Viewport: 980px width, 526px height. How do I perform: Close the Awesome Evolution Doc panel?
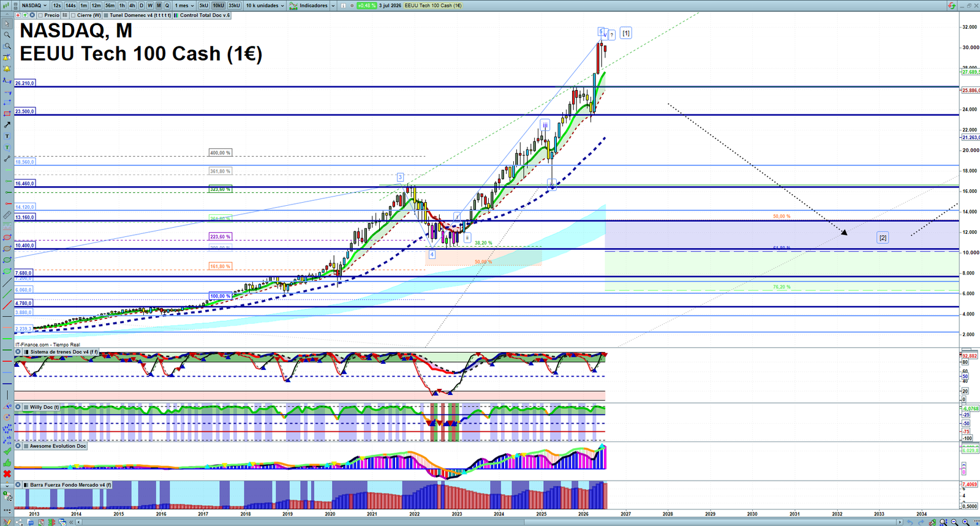[18, 446]
